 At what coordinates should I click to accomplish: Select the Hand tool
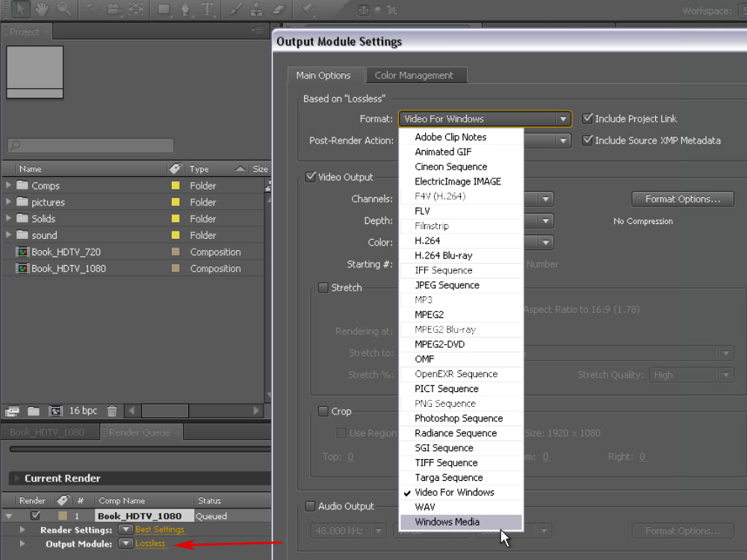pyautogui.click(x=42, y=8)
